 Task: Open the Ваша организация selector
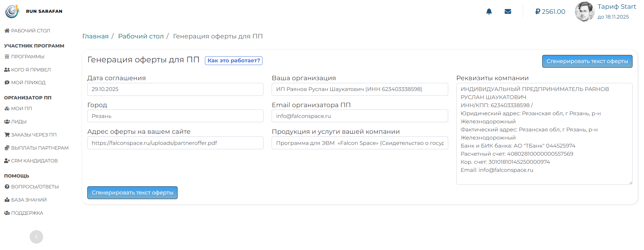(x=360, y=89)
